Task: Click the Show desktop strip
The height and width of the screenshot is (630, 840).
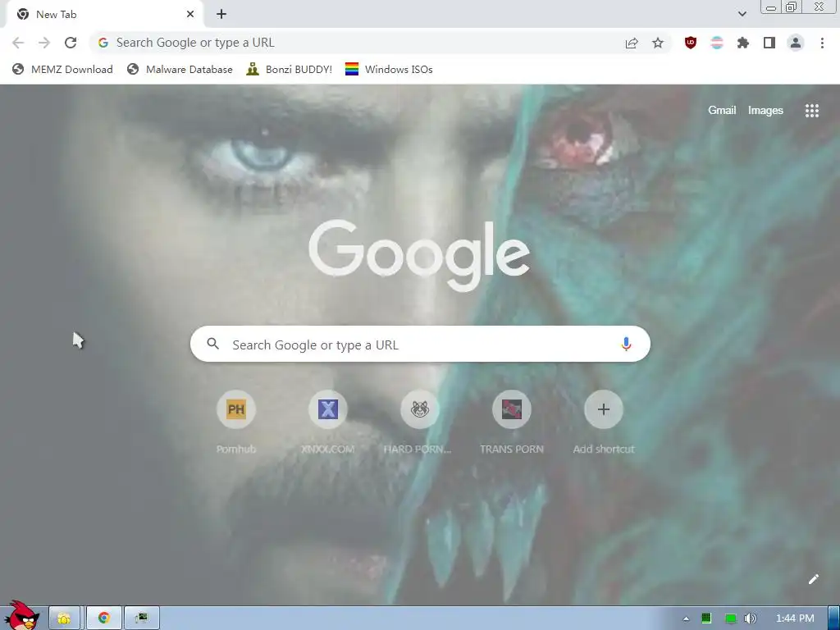Action: (x=833, y=619)
